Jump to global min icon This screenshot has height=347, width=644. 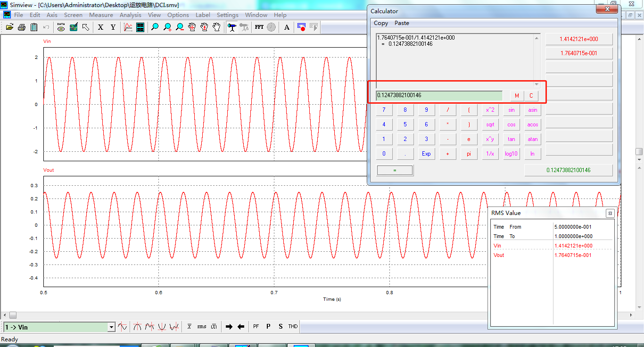pyautogui.click(x=162, y=326)
